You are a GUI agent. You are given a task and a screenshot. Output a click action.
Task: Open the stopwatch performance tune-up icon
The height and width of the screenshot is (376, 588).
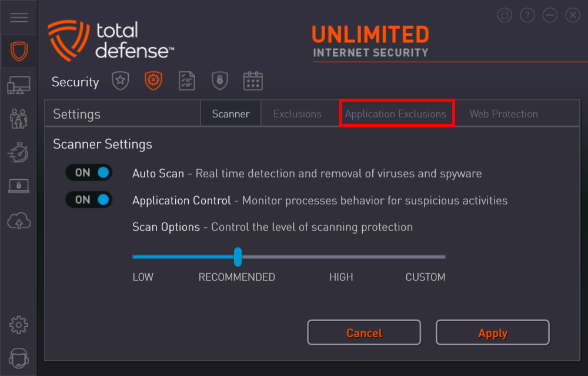19,152
